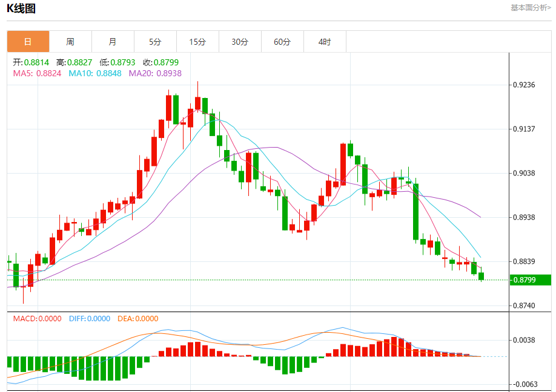The width and height of the screenshot is (556, 392).
Task: Select the blue DIFF value label
Action: (x=90, y=319)
